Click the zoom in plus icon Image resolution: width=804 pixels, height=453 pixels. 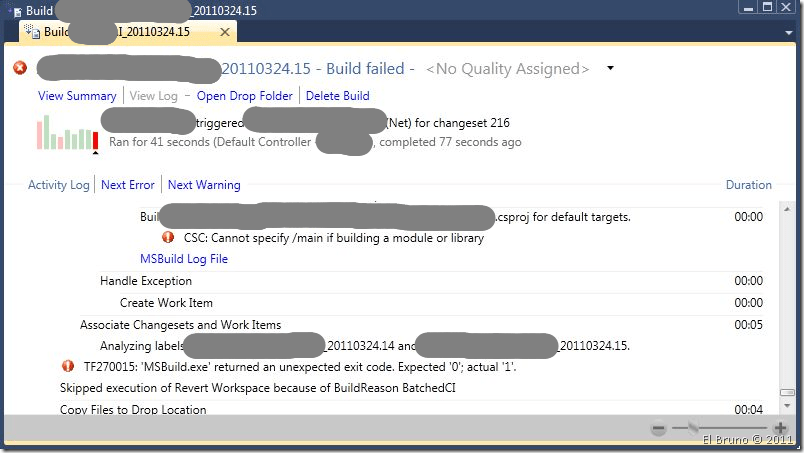coord(781,429)
